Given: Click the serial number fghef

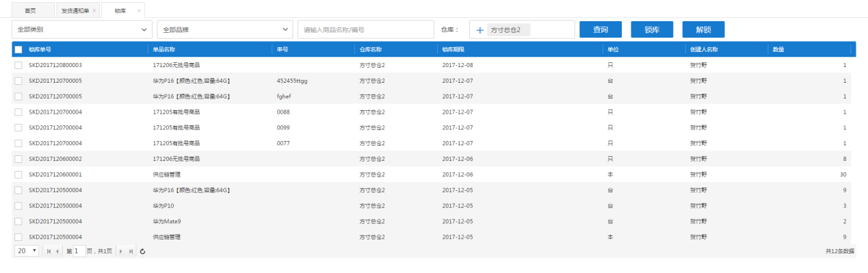Looking at the screenshot, I should (x=285, y=96).
